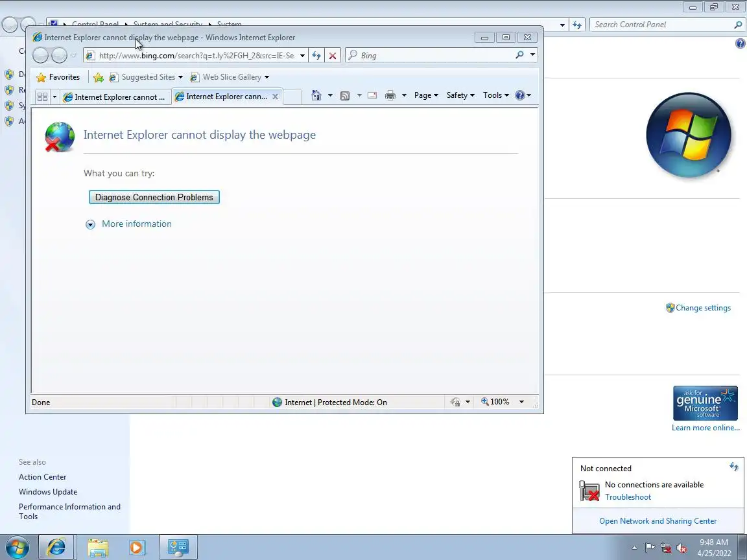Open Home button dropdown arrow
This screenshot has width=747, height=560.
(330, 95)
